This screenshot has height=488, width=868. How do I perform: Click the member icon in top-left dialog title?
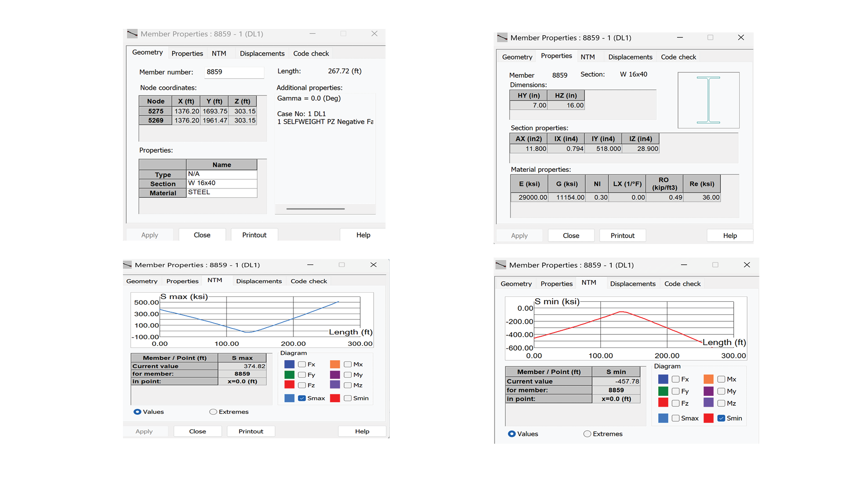[x=132, y=34]
